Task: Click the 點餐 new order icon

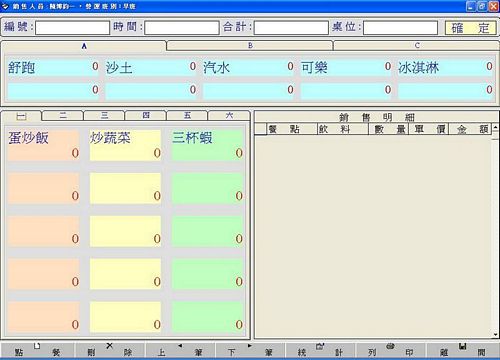Action: 37,346
